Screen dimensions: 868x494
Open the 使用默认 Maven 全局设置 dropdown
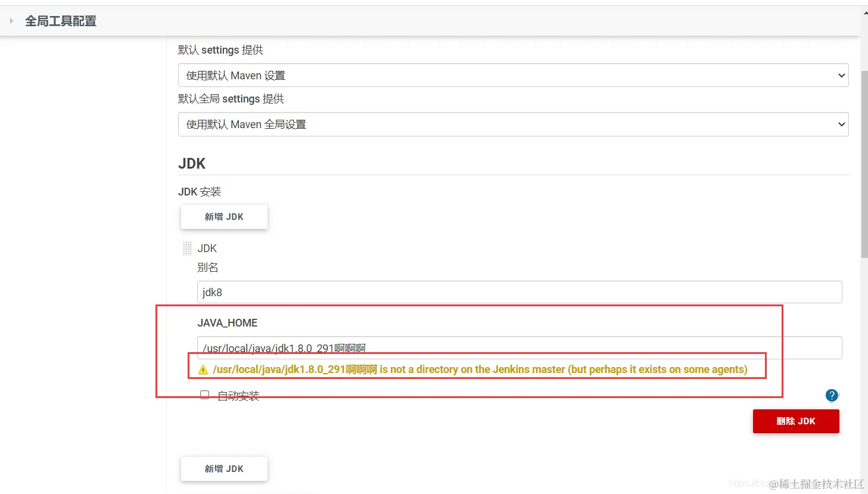(x=513, y=125)
